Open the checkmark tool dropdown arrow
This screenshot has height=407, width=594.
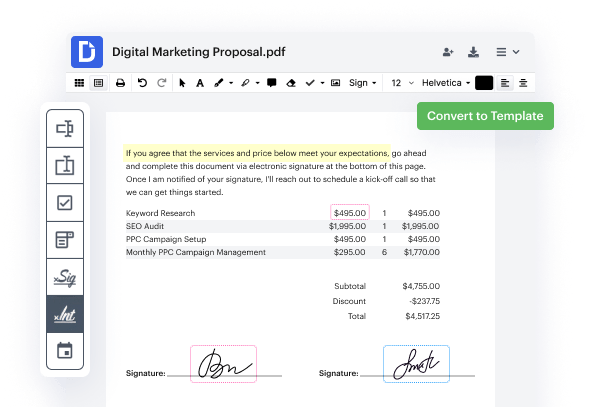coord(322,83)
